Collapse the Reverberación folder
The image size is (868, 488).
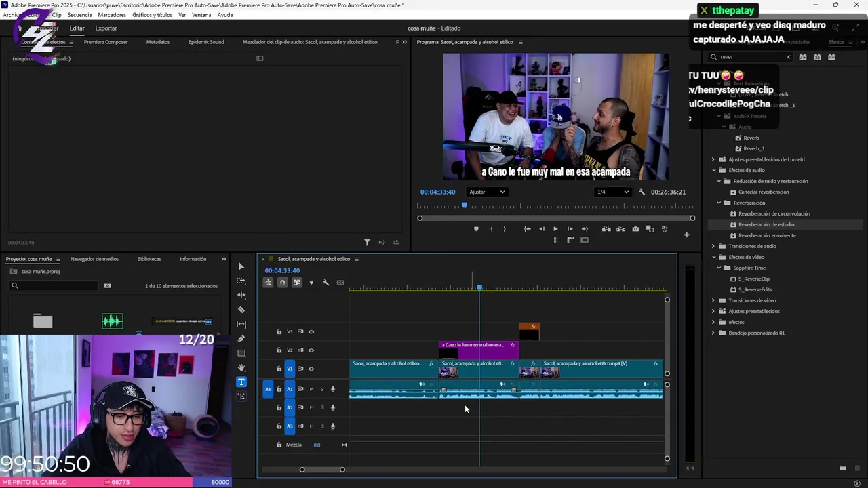(x=719, y=203)
